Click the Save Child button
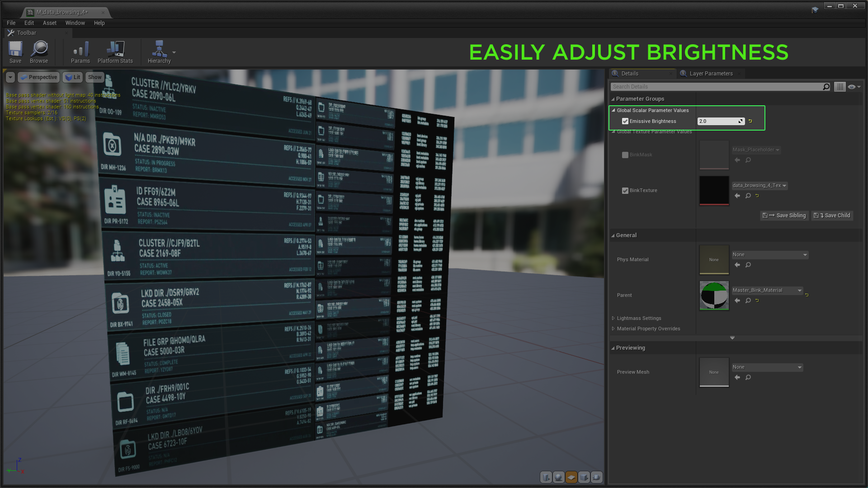868x488 pixels. point(832,216)
